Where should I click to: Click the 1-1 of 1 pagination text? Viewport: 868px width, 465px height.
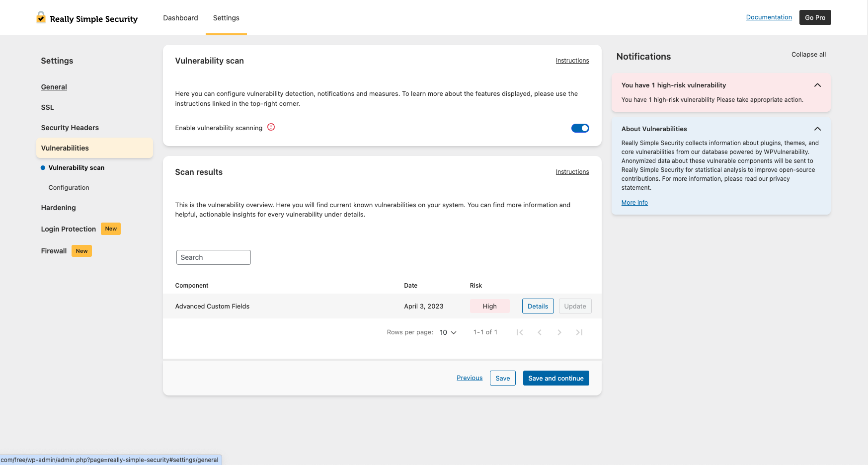tap(485, 332)
